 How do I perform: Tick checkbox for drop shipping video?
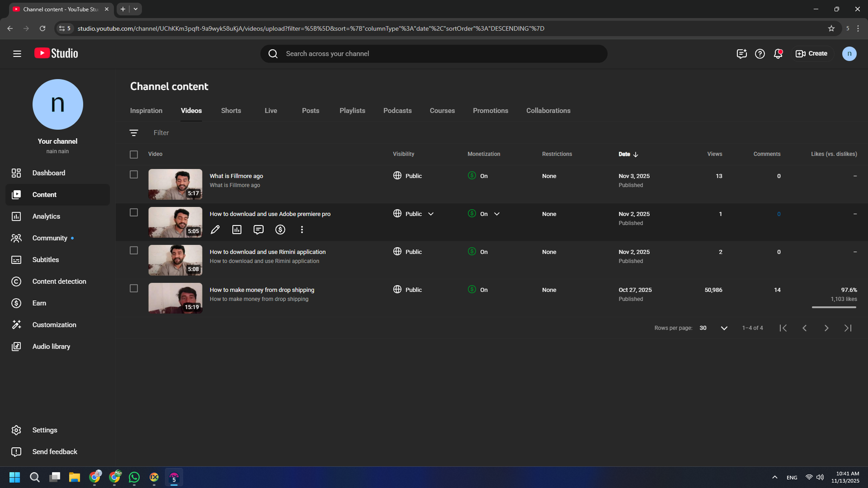tap(134, 288)
